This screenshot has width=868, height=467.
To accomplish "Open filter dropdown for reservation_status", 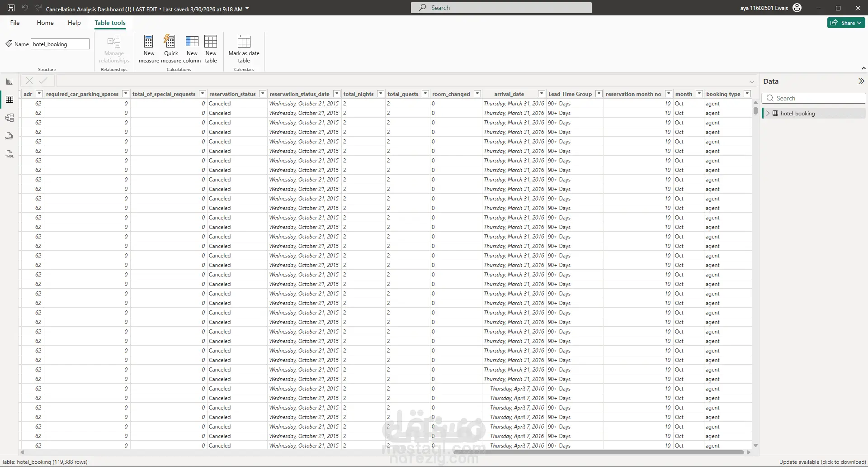I will [x=262, y=94].
